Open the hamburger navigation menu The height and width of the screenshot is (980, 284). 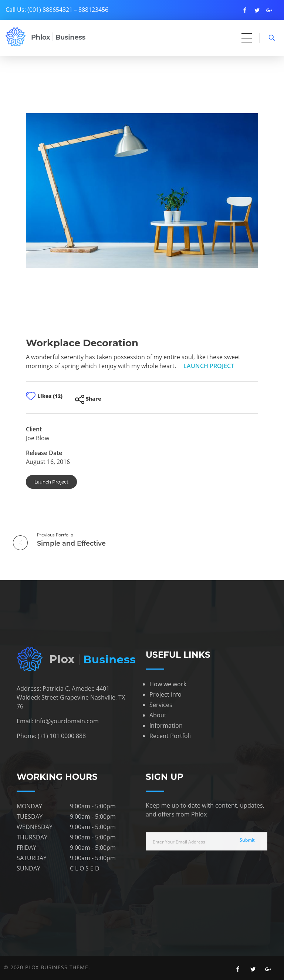tap(246, 38)
